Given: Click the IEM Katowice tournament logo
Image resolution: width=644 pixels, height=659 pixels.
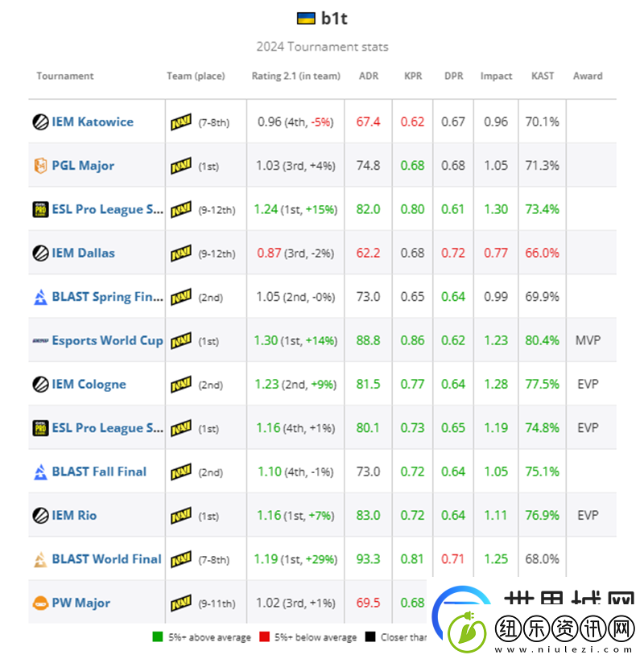Looking at the screenshot, I should [40, 122].
